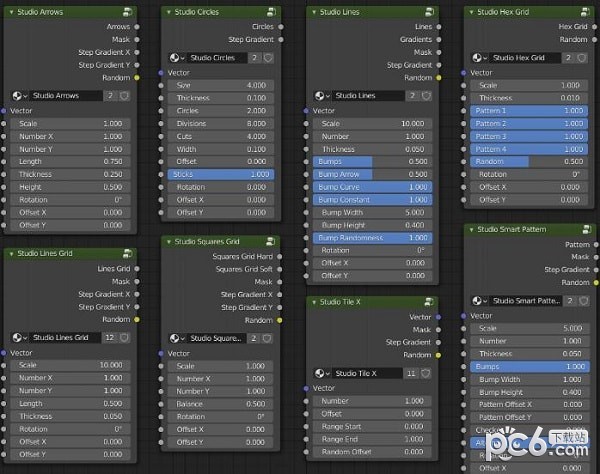The width and height of the screenshot is (600, 474).
Task: Click the node group icon on Studio Lines Grid header
Action: coord(127,253)
